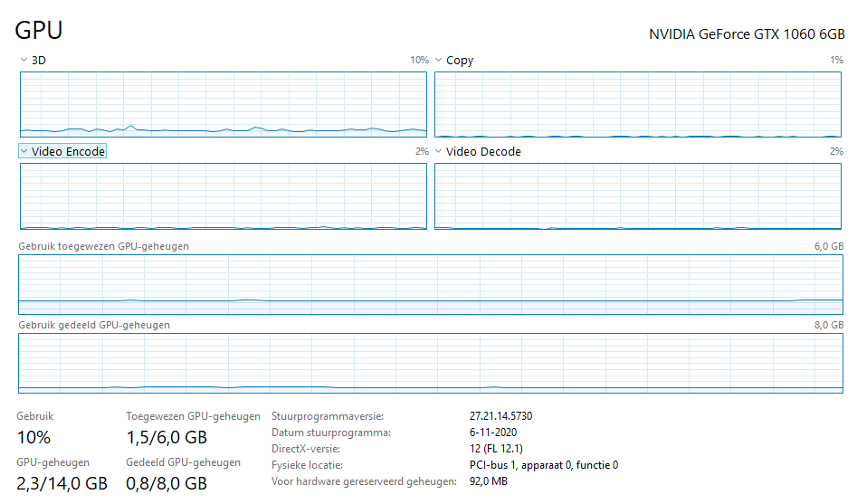Click the Video Decode utilization graph
The width and height of the screenshot is (857, 504).
click(638, 196)
